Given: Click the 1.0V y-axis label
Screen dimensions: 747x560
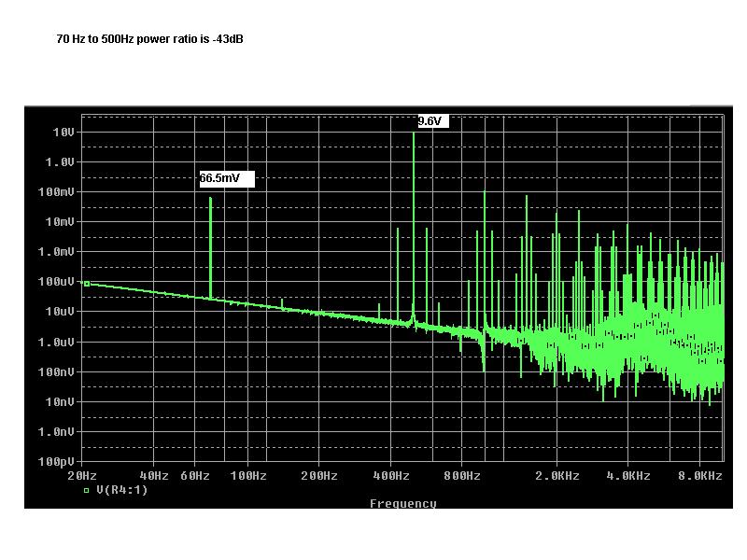Looking at the screenshot, I should click(x=60, y=161).
